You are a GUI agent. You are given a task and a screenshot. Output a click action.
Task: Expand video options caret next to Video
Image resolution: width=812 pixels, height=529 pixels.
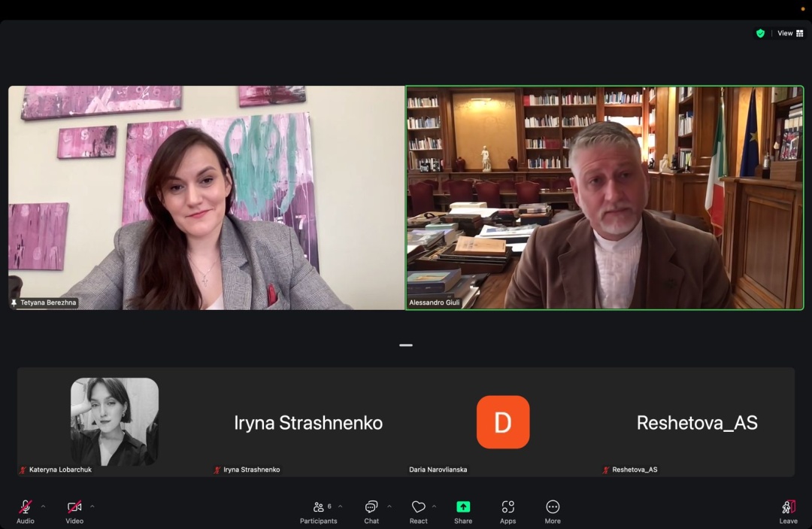click(x=92, y=506)
